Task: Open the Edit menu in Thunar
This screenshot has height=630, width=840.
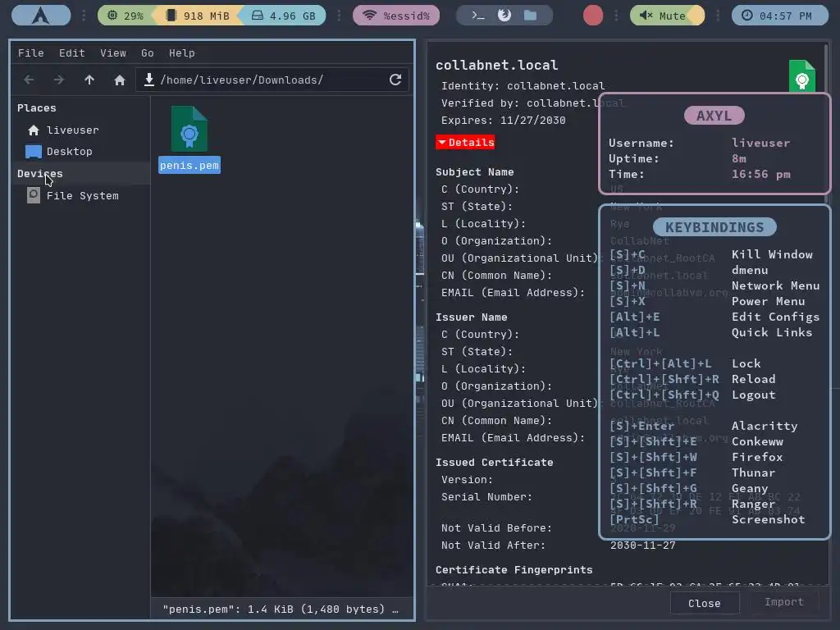Action: click(72, 53)
